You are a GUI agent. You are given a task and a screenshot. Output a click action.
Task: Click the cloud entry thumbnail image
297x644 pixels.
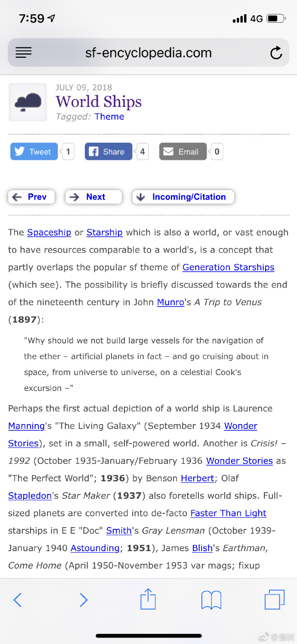[28, 102]
